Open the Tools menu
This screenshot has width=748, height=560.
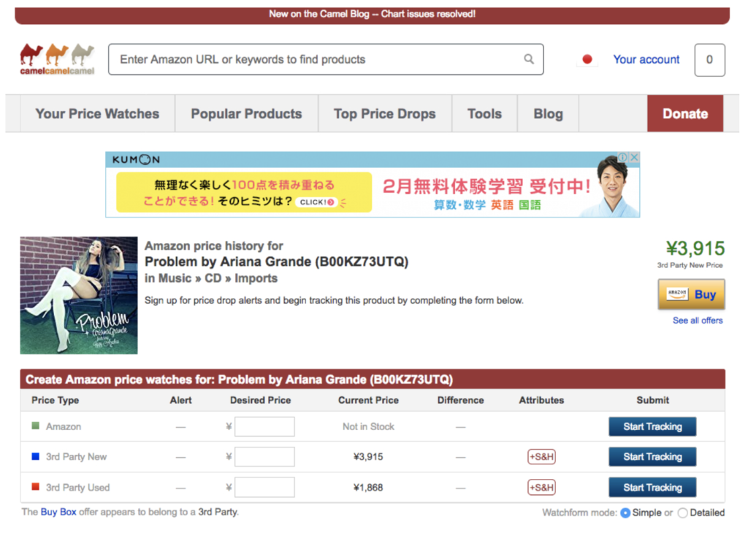point(485,113)
